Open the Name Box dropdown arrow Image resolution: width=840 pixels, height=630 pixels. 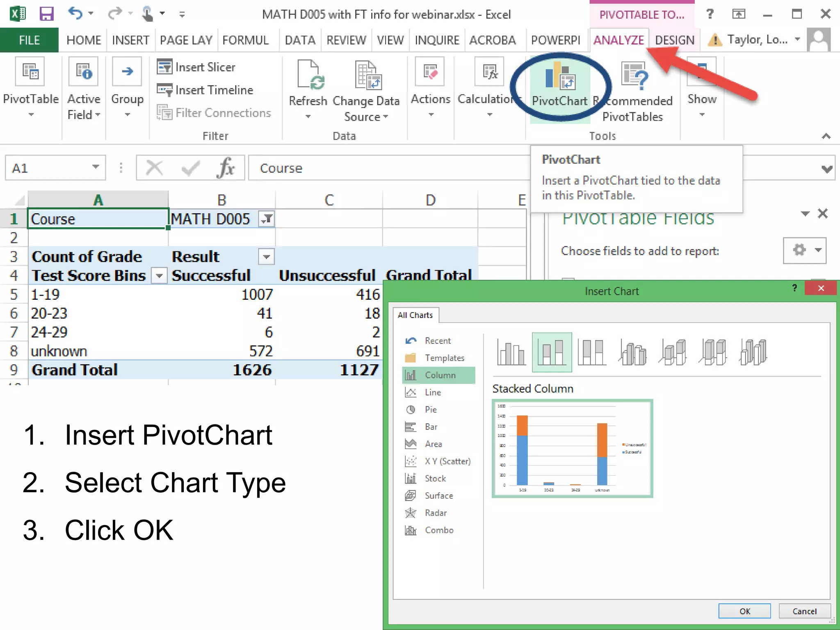(x=96, y=167)
